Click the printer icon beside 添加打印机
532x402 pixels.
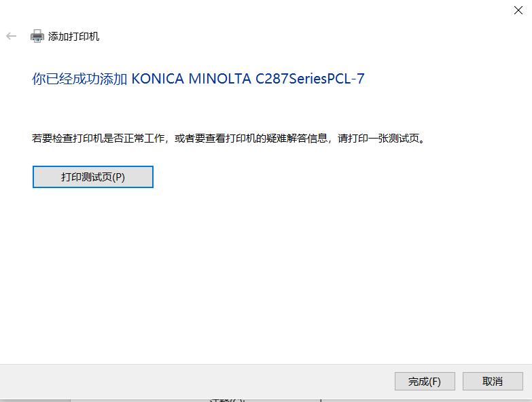(x=37, y=36)
